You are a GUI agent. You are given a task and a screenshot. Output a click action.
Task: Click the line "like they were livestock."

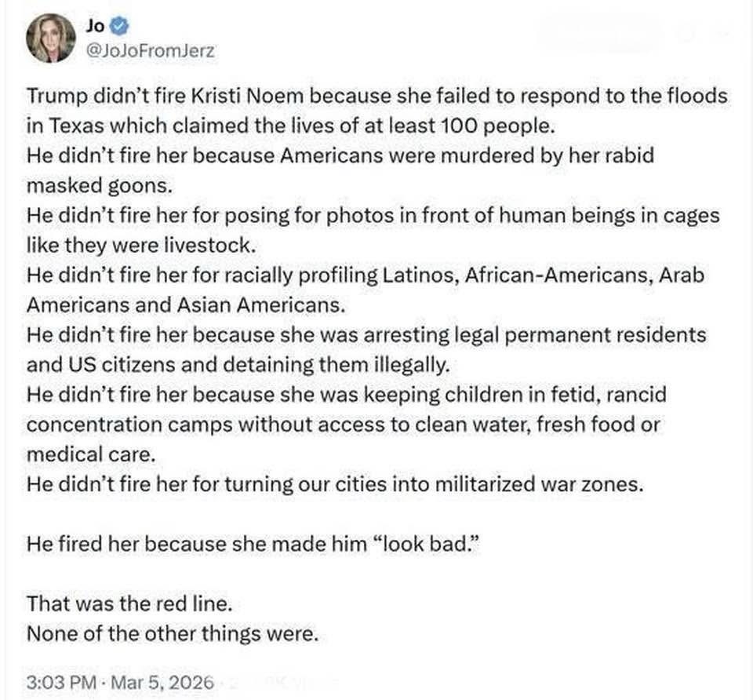tap(140, 245)
